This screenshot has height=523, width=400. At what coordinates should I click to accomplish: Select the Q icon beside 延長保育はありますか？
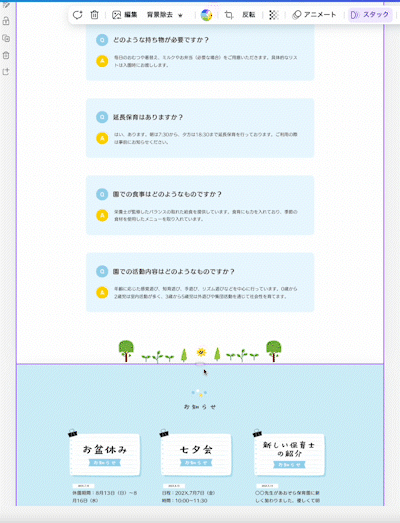coord(102,117)
